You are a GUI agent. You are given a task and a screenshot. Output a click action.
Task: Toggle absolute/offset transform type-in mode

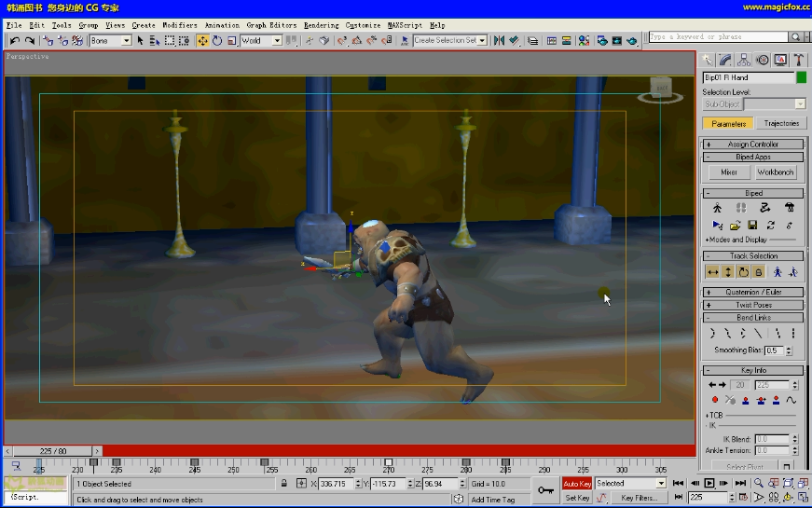301,484
